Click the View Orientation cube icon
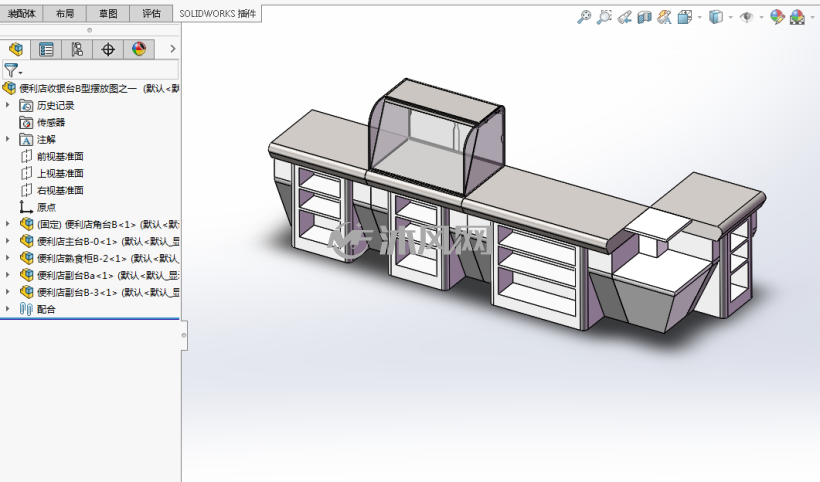Screen dimensions: 820x482 [684, 17]
